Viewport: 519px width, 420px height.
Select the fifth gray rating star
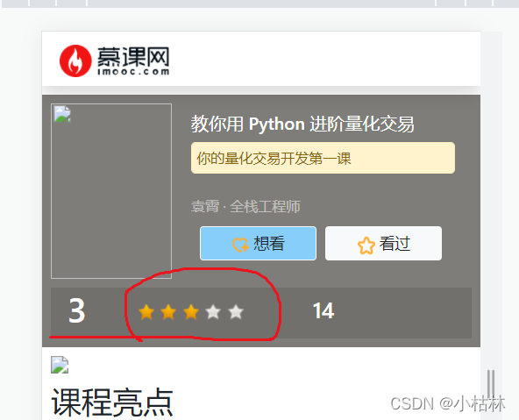(x=236, y=312)
